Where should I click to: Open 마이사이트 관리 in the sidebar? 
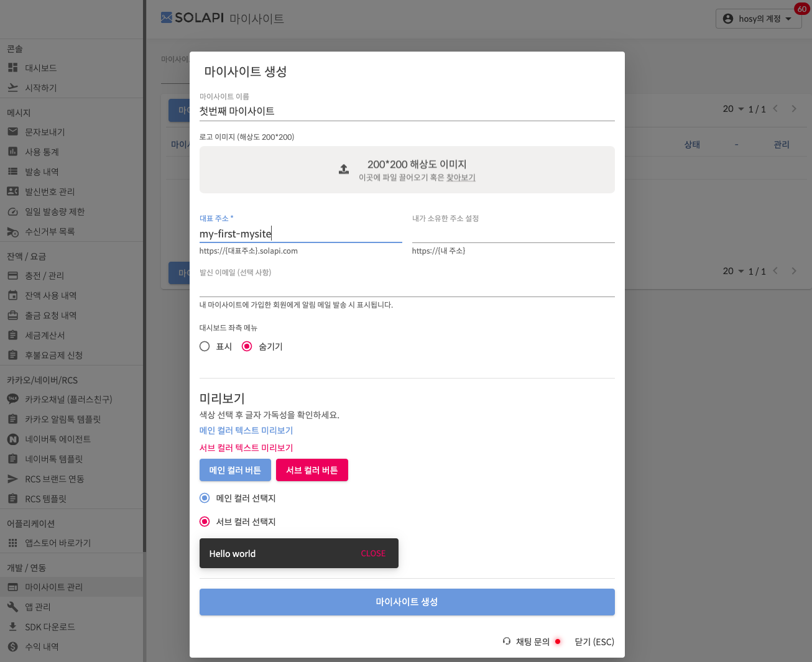pyautogui.click(x=53, y=587)
